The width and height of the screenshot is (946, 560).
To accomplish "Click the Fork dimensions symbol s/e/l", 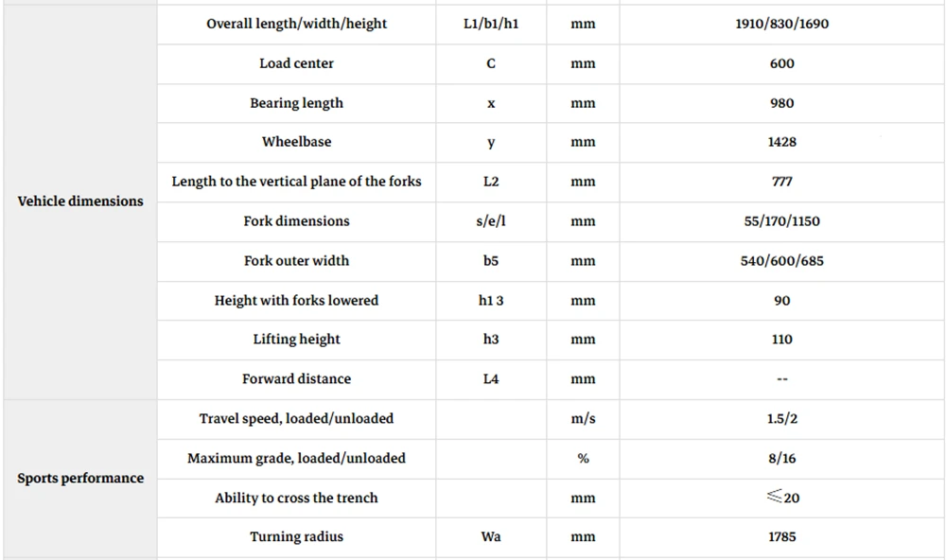I will pos(490,220).
